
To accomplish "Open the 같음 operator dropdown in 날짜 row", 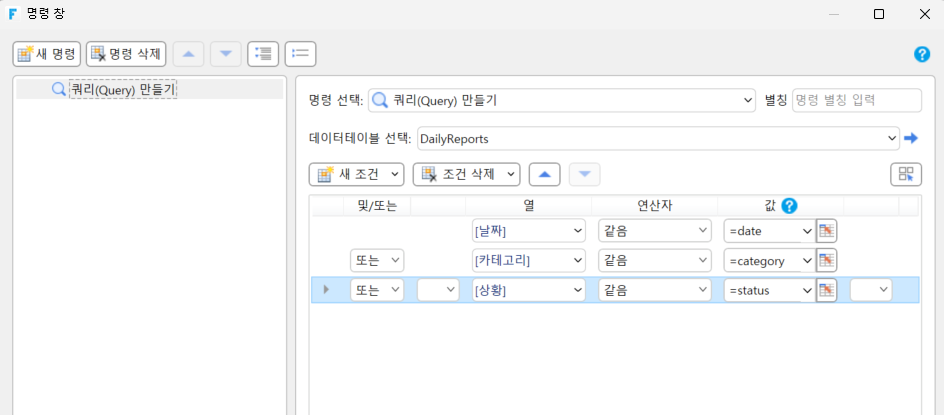I will click(x=654, y=231).
